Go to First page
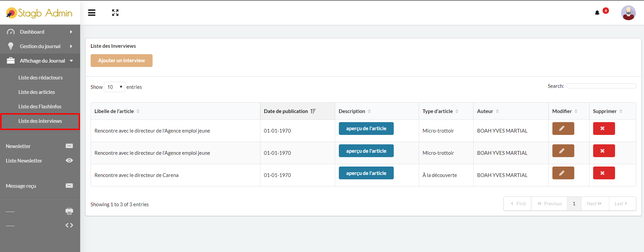The height and width of the screenshot is (252, 644). pos(518,204)
